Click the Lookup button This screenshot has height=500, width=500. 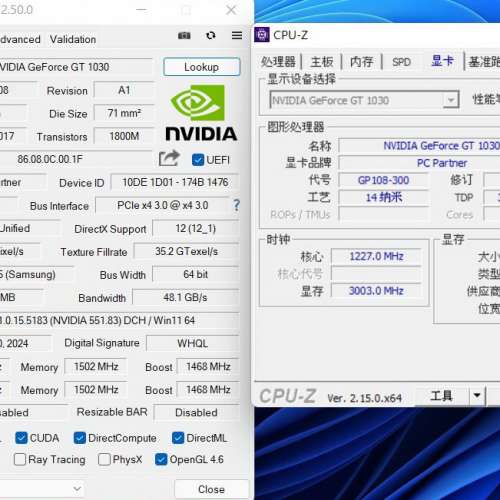[201, 67]
